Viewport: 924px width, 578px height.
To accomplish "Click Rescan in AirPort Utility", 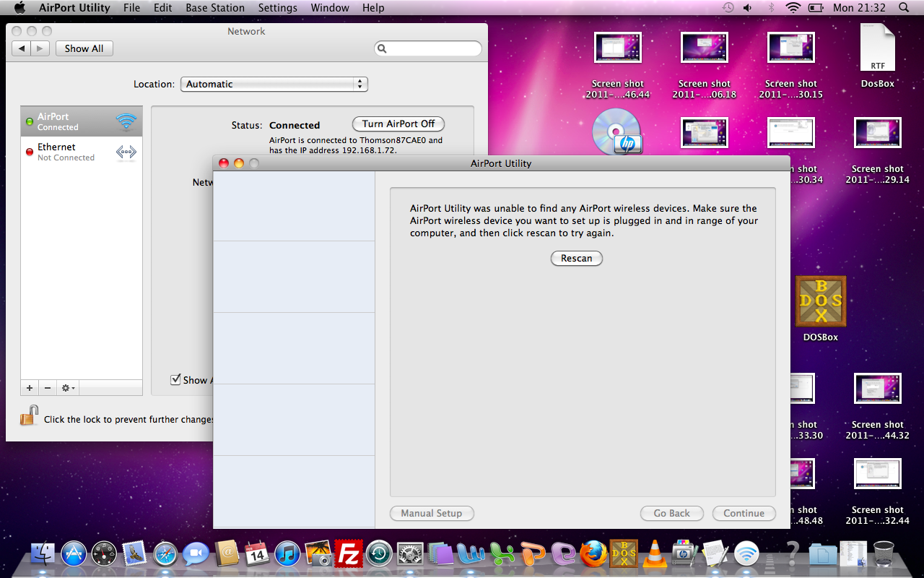I will pos(576,258).
